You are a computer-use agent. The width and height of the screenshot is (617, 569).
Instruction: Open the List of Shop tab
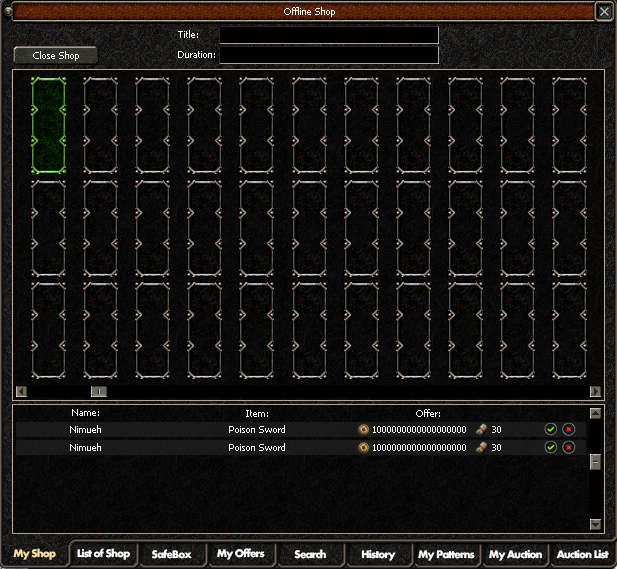pyautogui.click(x=103, y=554)
